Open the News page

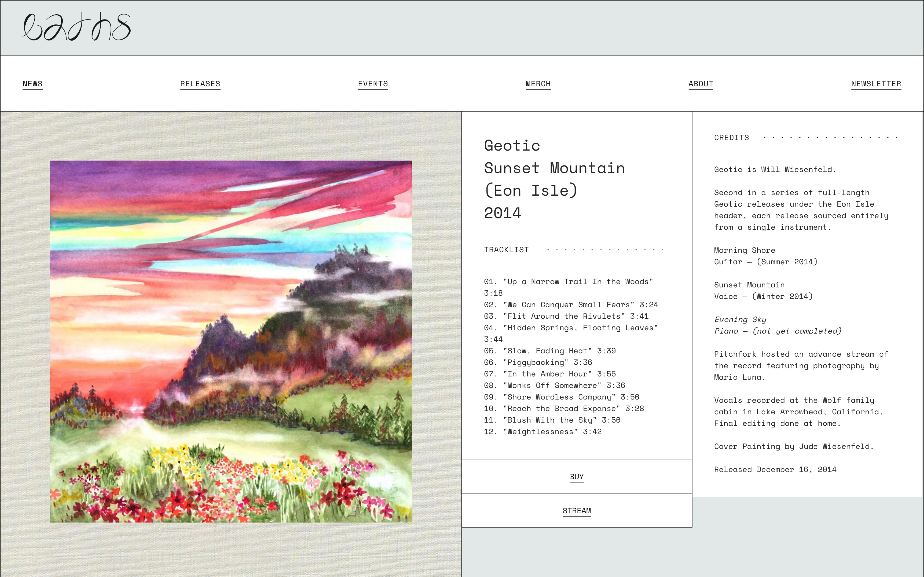[x=32, y=84]
